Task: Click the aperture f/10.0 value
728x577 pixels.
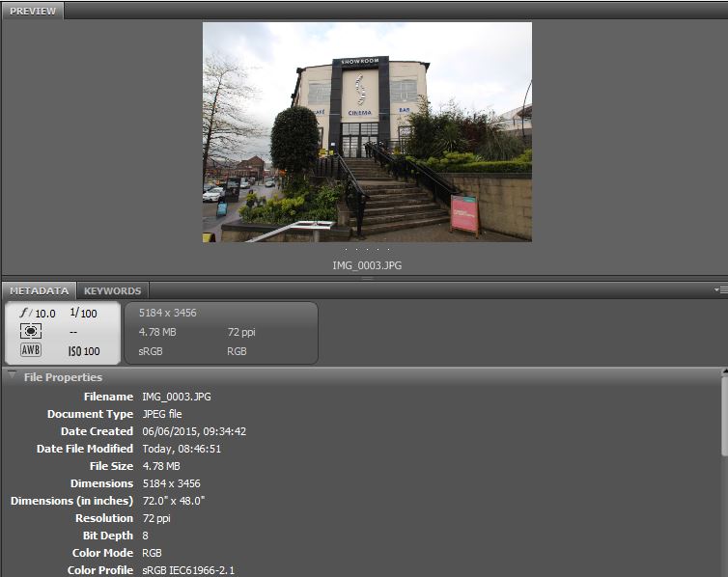Action: point(38,313)
